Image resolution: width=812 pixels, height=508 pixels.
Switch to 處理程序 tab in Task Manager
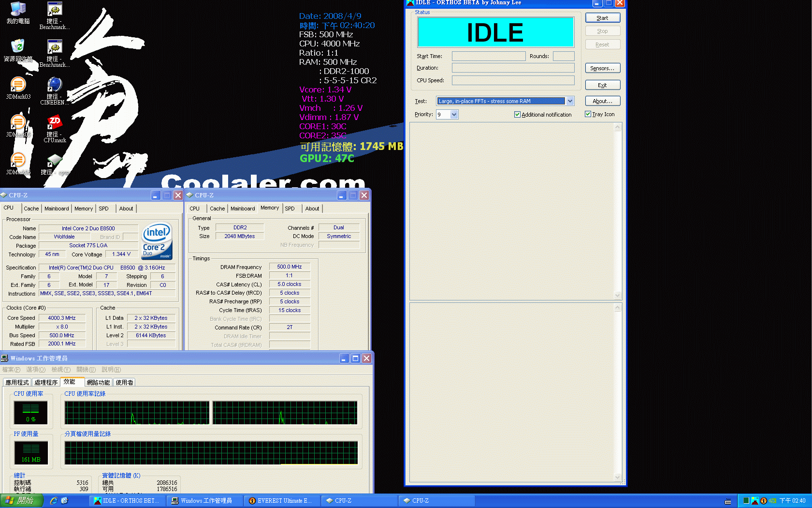(x=46, y=382)
